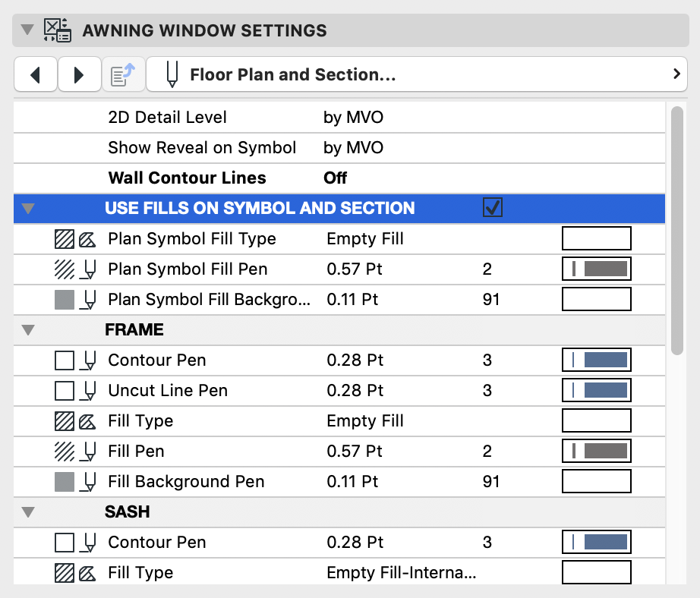Click Sash Fill Type hatch icon
Screen dimensions: 700x598
point(65,573)
